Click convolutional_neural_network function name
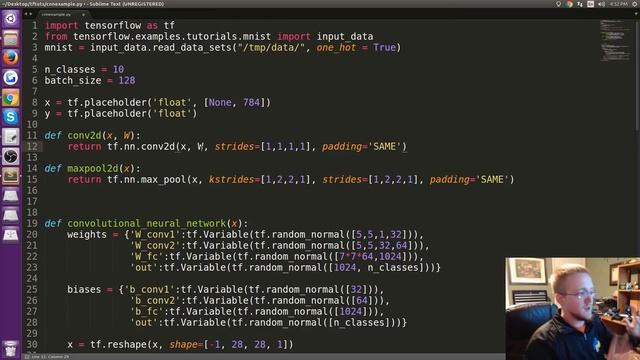 pos(147,223)
